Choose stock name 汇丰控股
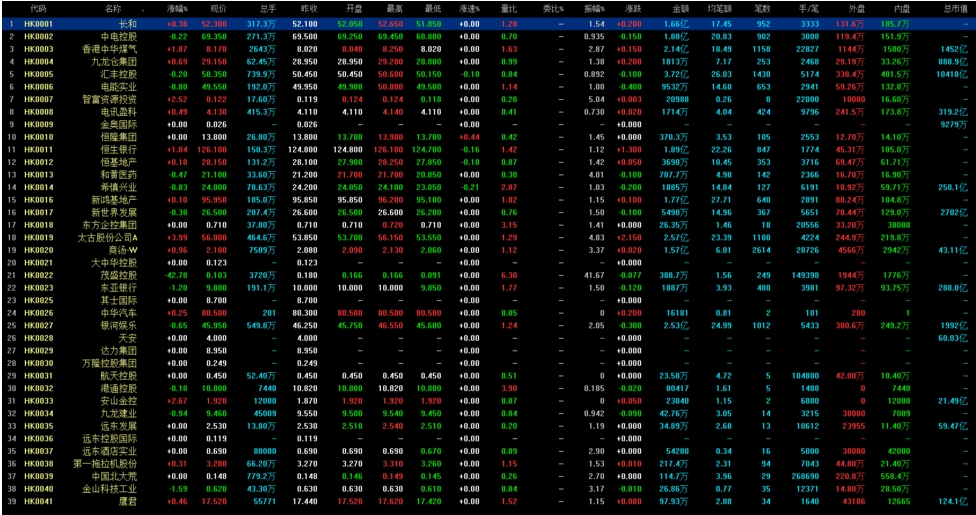 119,74
